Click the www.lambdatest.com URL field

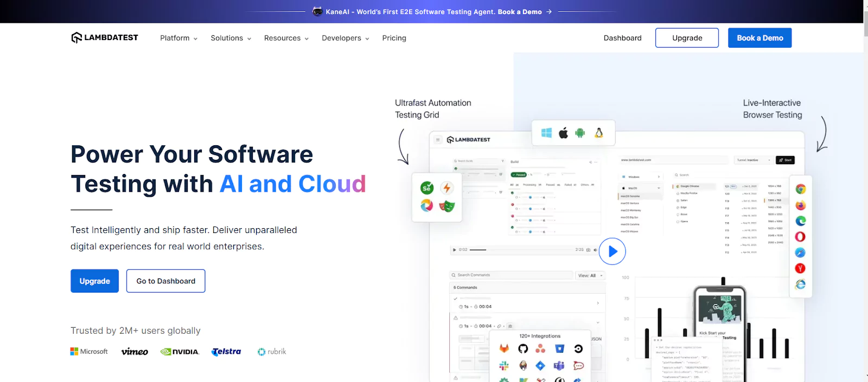673,160
